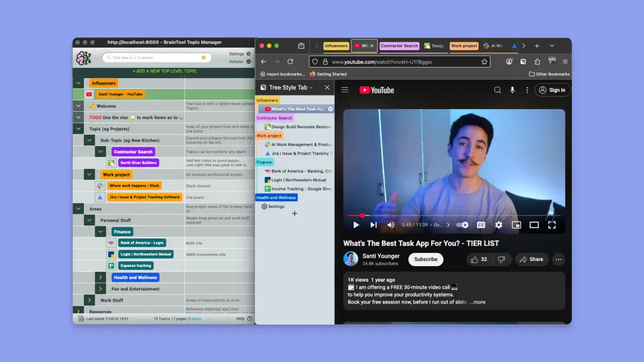Switch to Contractor Search tab group
This screenshot has height=362, width=644.
tap(400, 46)
